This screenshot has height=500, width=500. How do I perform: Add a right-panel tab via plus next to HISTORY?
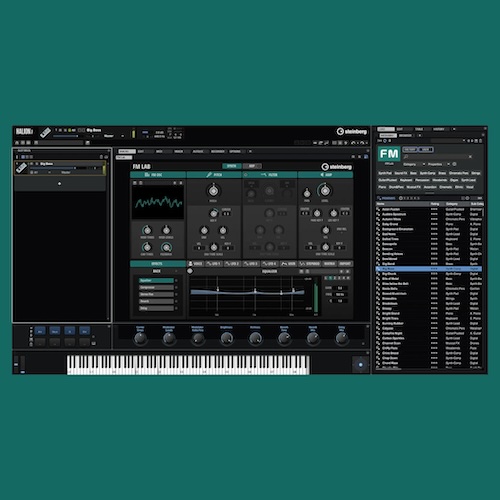[x=454, y=129]
